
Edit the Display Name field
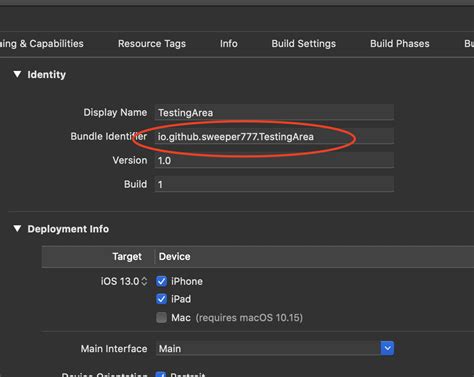click(x=274, y=112)
